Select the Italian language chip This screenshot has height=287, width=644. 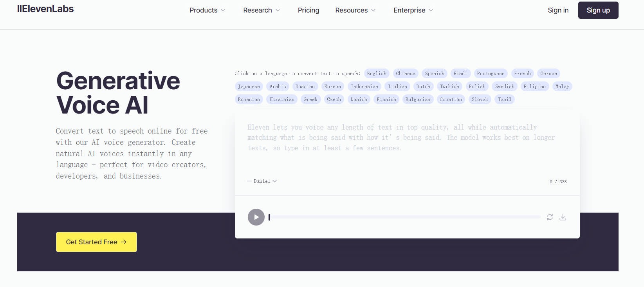[x=397, y=87]
